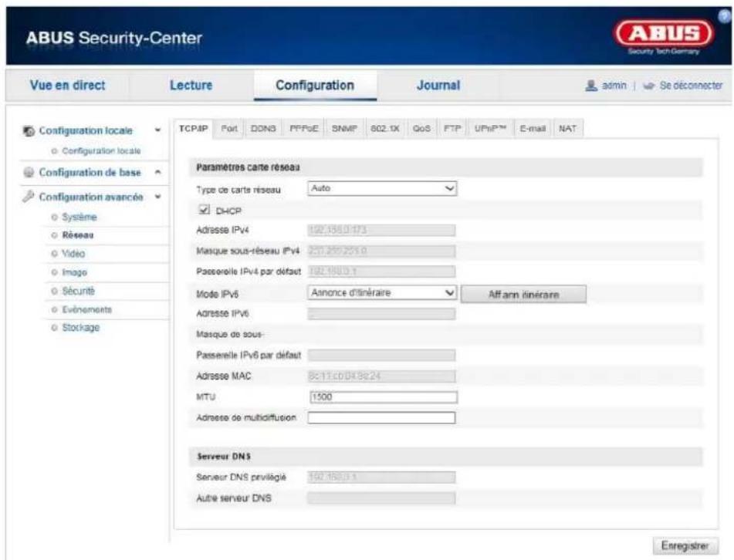Image resolution: width=734 pixels, height=560 pixels.
Task: Click the Enregistrer button
Action: (x=685, y=546)
